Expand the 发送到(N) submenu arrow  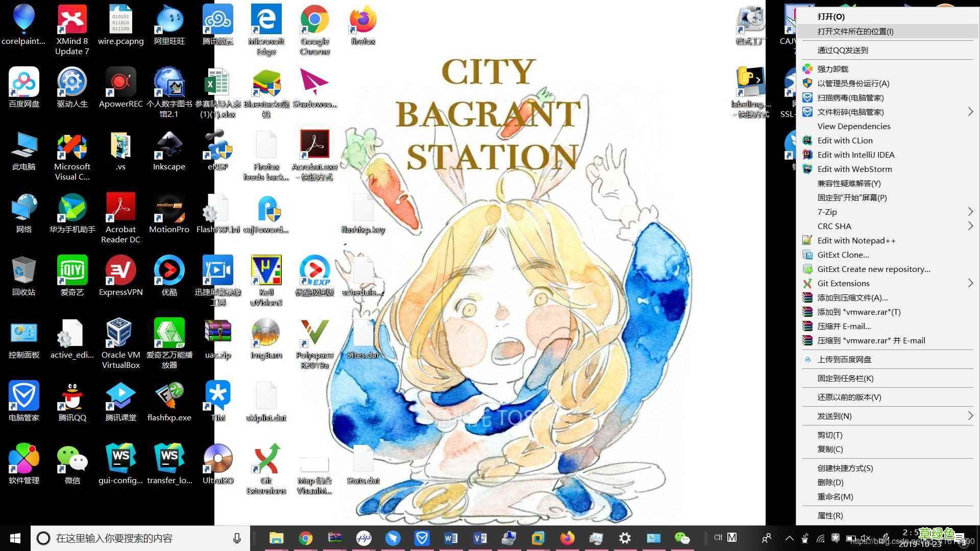click(x=970, y=416)
